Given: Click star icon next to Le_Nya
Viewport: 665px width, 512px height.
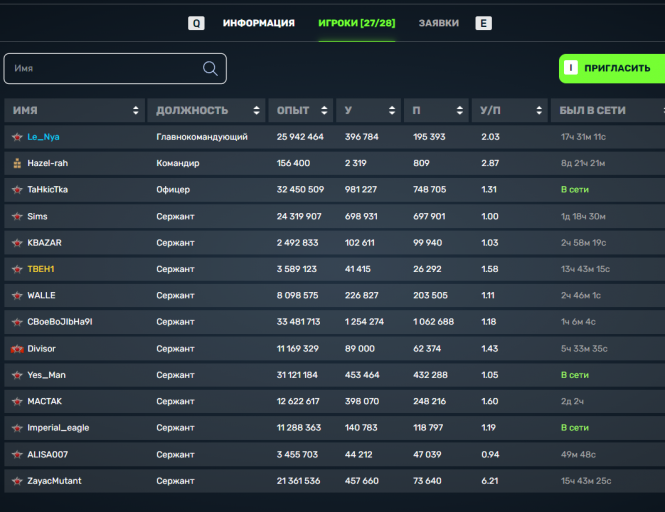Looking at the screenshot, I should [17, 137].
